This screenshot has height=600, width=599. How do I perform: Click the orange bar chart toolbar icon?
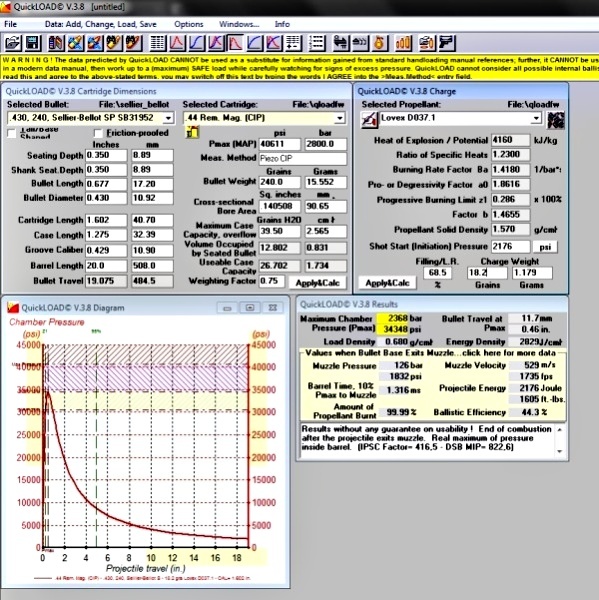click(403, 42)
